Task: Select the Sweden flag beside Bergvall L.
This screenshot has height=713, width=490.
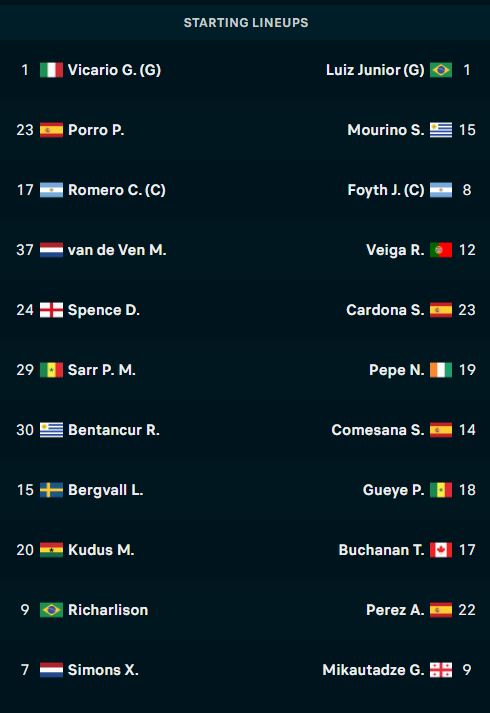Action: pyautogui.click(x=51, y=490)
